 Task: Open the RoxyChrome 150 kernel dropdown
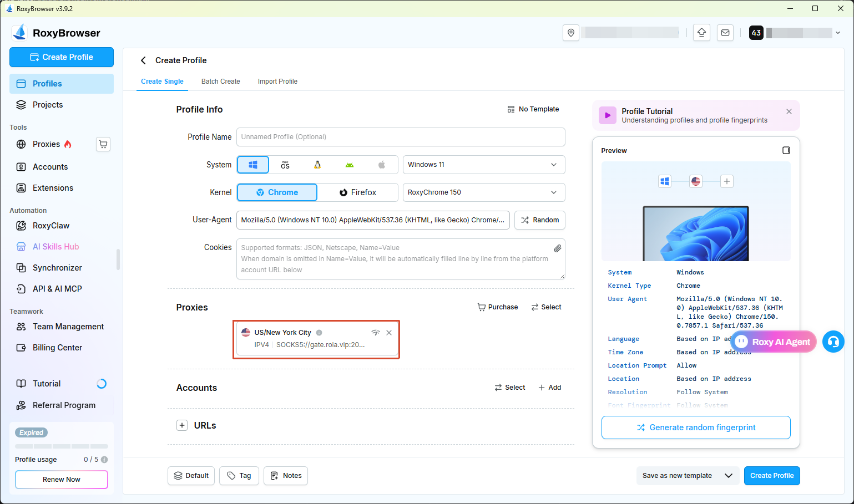484,192
